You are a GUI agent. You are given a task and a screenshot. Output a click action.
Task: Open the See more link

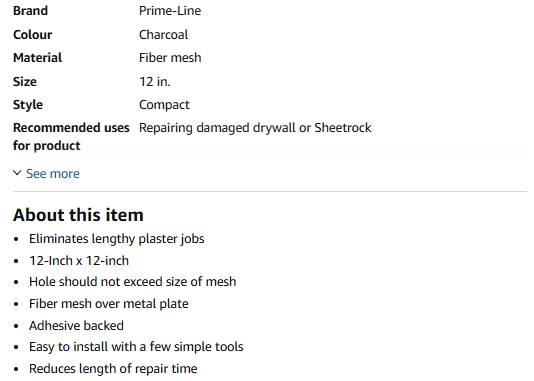tap(53, 174)
